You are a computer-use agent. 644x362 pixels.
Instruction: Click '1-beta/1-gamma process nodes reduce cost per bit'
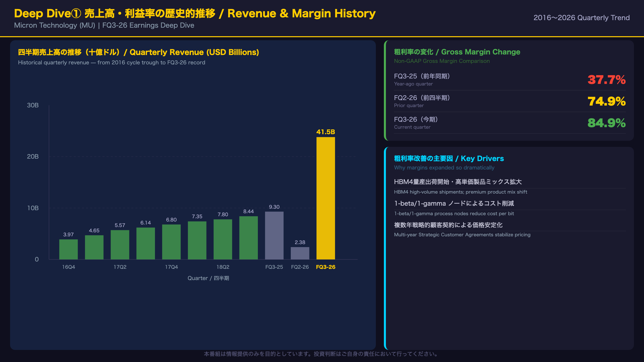click(x=454, y=214)
